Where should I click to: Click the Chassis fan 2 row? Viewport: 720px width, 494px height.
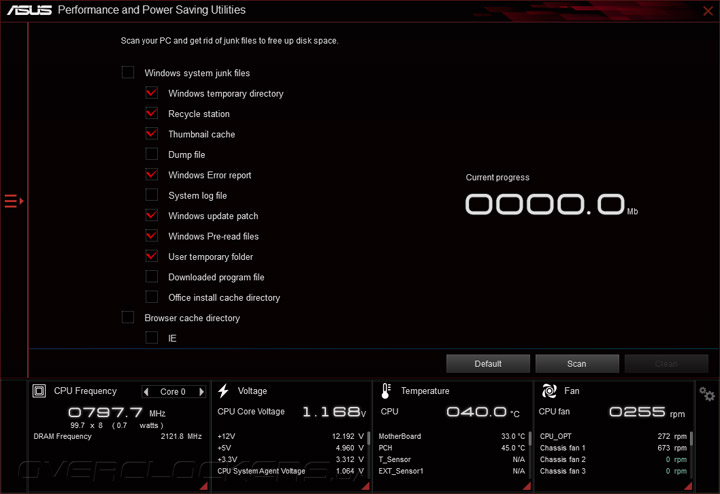(613, 459)
